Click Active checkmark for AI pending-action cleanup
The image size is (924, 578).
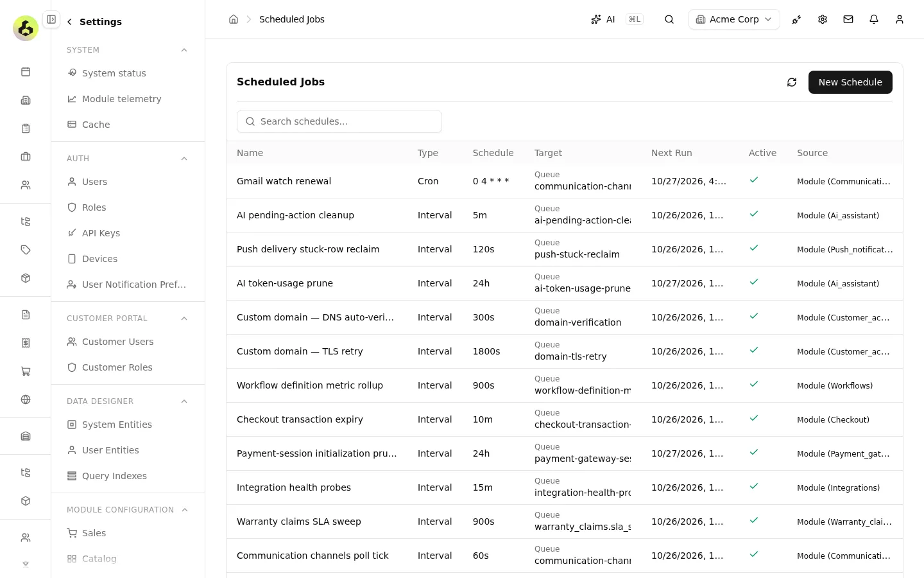754,214
